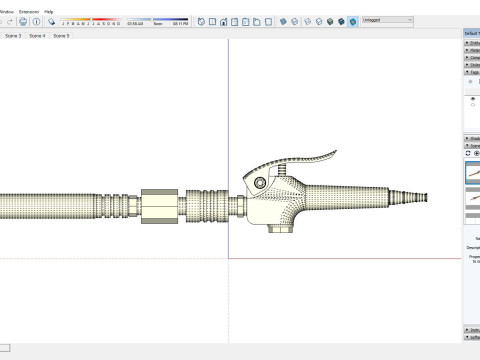Image resolution: width=480 pixels, height=360 pixels.
Task: Expand the Styles panel
Action: point(472,65)
